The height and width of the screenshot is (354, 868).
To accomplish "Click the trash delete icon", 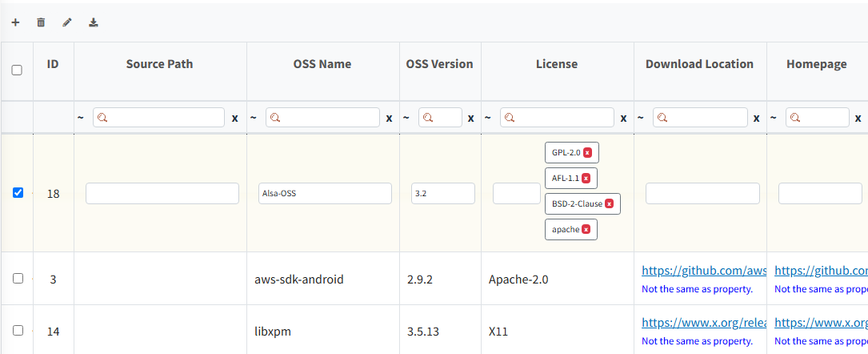I will (x=41, y=22).
